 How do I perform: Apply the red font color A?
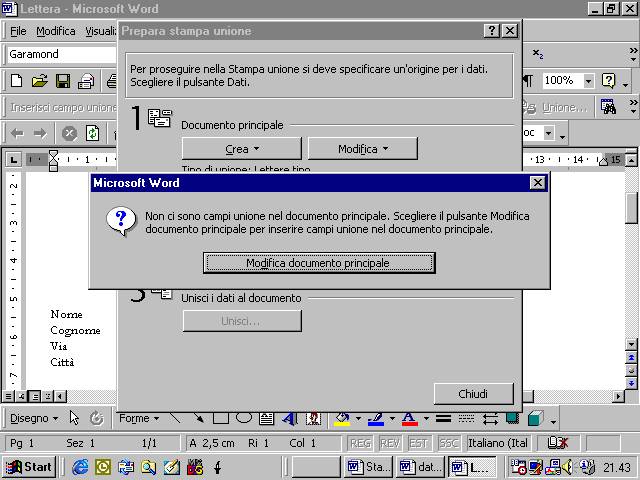click(x=410, y=418)
